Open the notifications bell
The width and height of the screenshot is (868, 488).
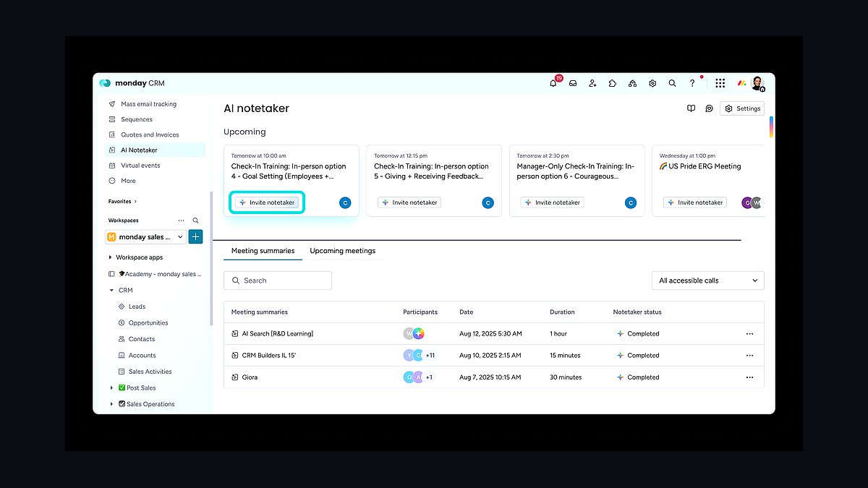pyautogui.click(x=553, y=83)
